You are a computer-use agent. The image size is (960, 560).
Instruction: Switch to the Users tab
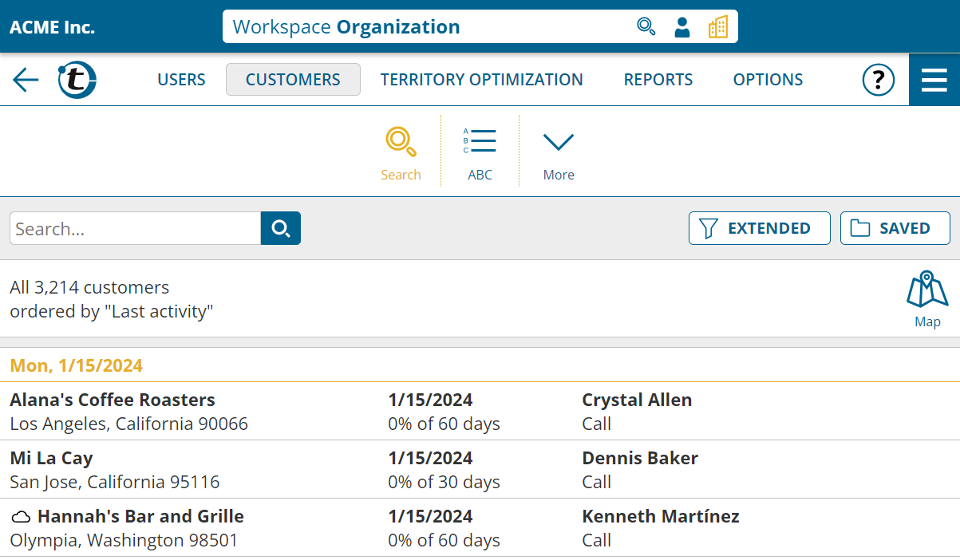(x=181, y=80)
